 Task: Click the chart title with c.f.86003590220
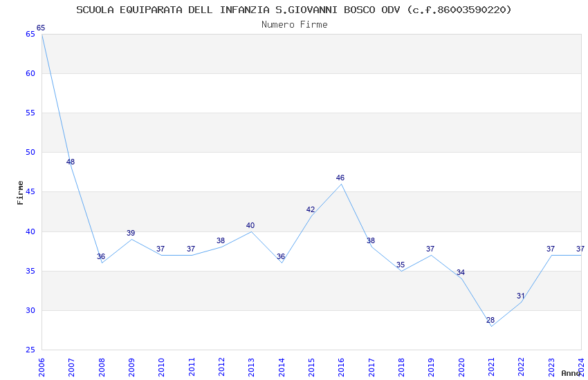coord(294,10)
